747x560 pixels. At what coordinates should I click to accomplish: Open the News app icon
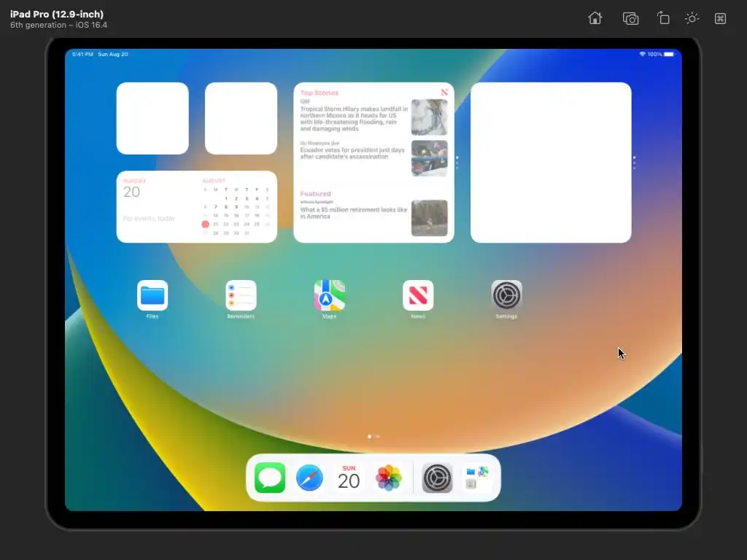pyautogui.click(x=418, y=295)
